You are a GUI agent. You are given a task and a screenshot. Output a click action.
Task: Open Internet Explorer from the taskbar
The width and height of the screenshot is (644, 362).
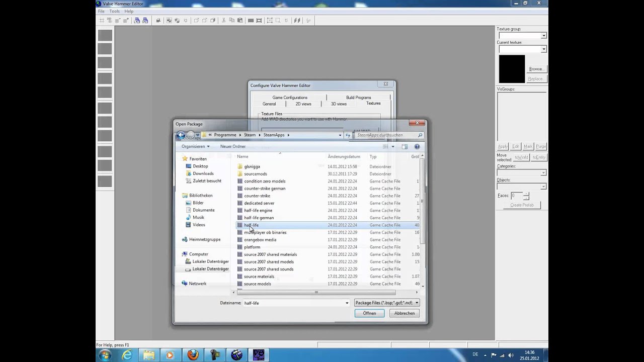point(127,355)
